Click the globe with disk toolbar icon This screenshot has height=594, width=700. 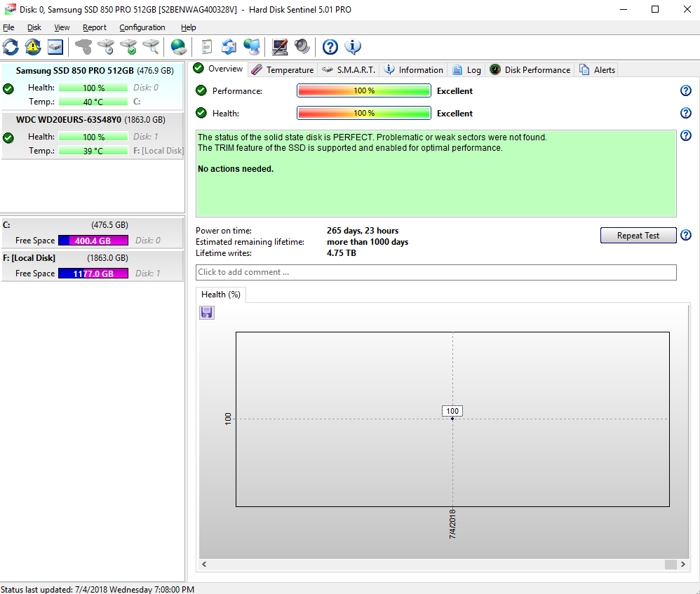click(180, 47)
